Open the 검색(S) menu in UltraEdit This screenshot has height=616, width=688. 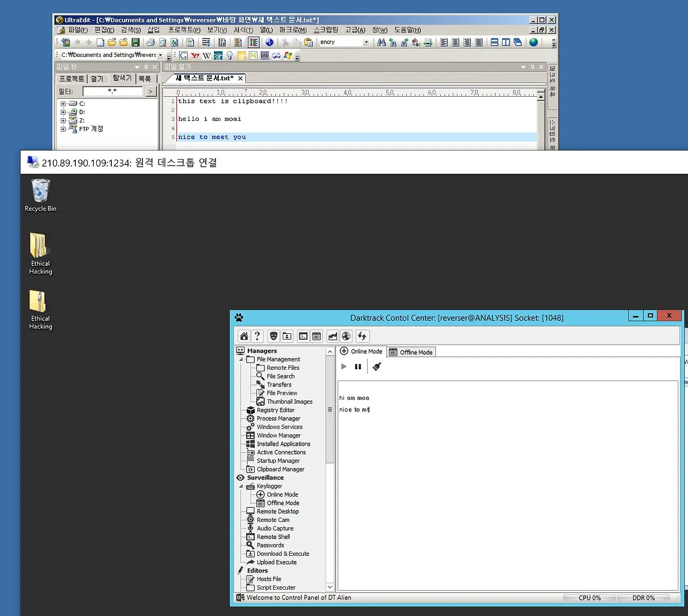click(x=131, y=30)
